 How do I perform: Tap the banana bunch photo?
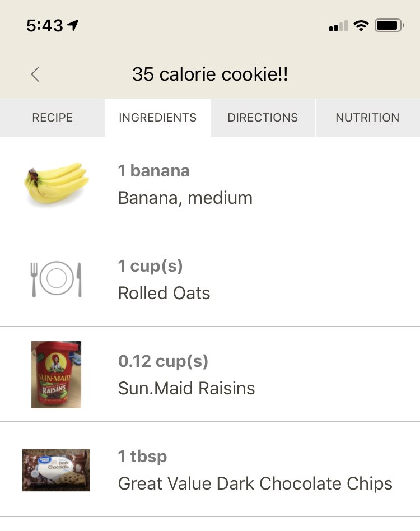56,183
